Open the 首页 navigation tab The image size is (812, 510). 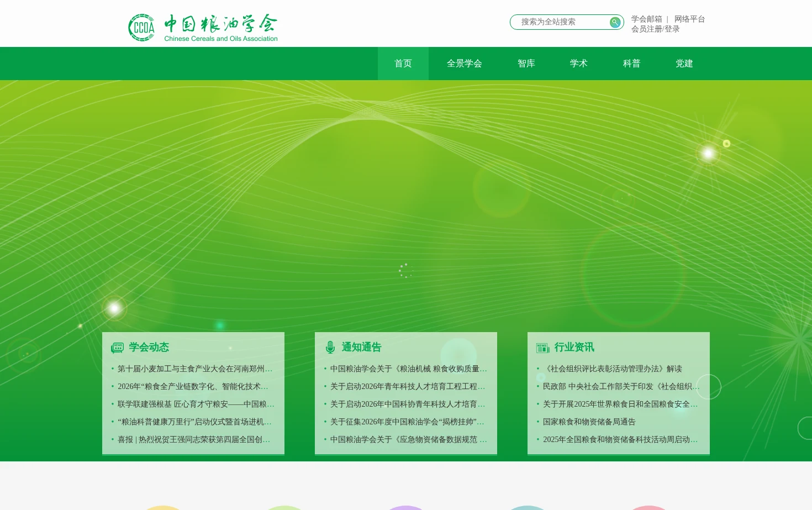coord(403,64)
